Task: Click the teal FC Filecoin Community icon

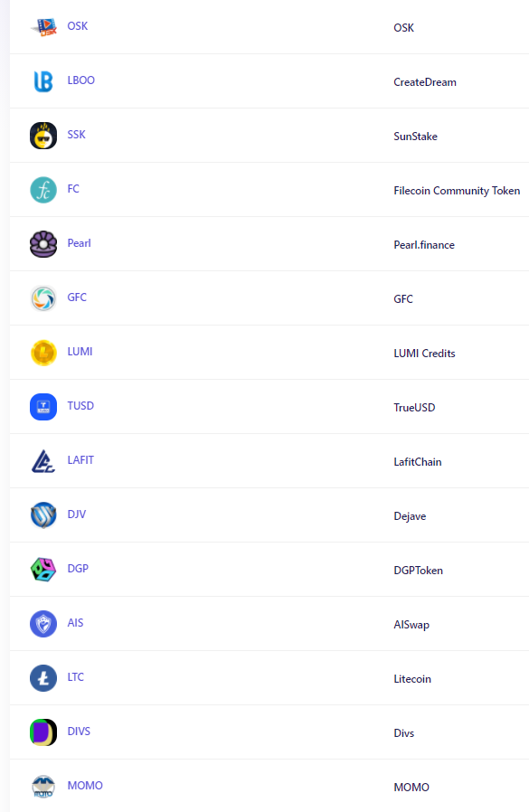Action: coord(43,190)
